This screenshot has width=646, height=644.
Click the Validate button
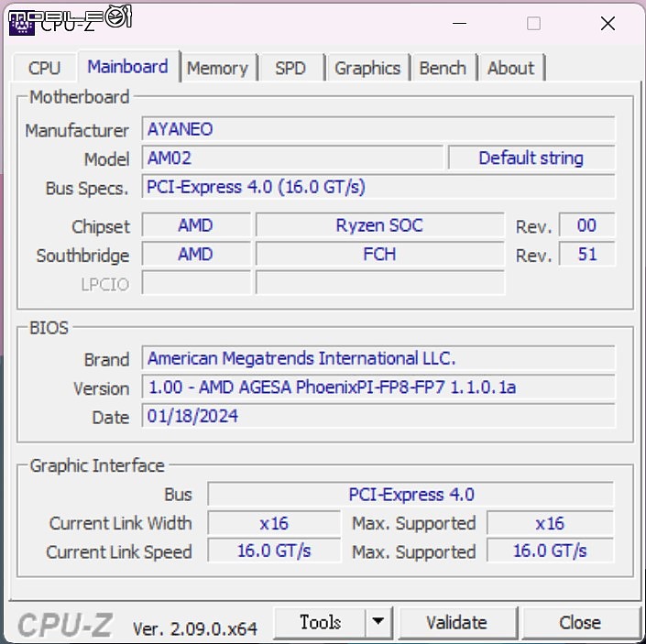coord(457,622)
